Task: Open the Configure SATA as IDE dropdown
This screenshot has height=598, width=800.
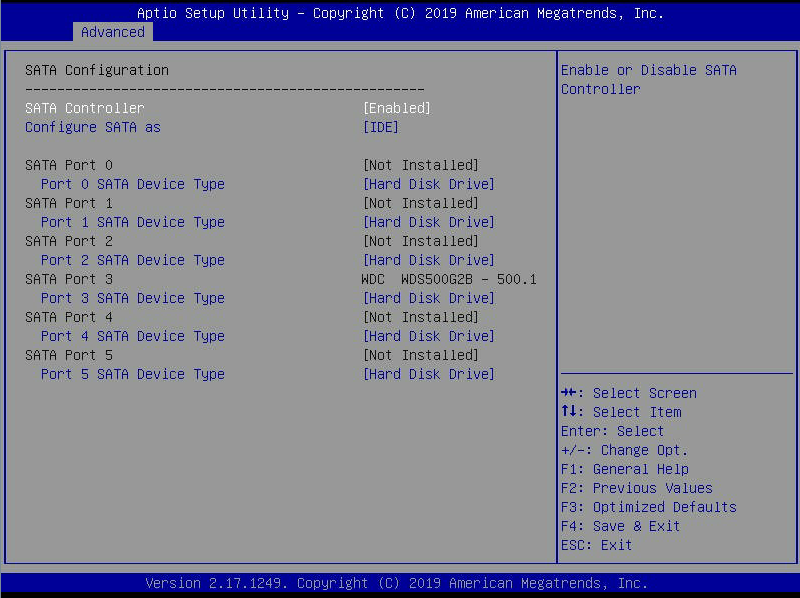Action: point(380,127)
